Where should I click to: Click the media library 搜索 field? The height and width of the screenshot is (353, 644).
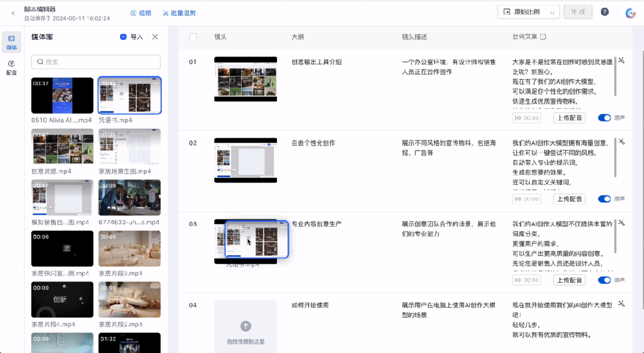[x=95, y=62]
